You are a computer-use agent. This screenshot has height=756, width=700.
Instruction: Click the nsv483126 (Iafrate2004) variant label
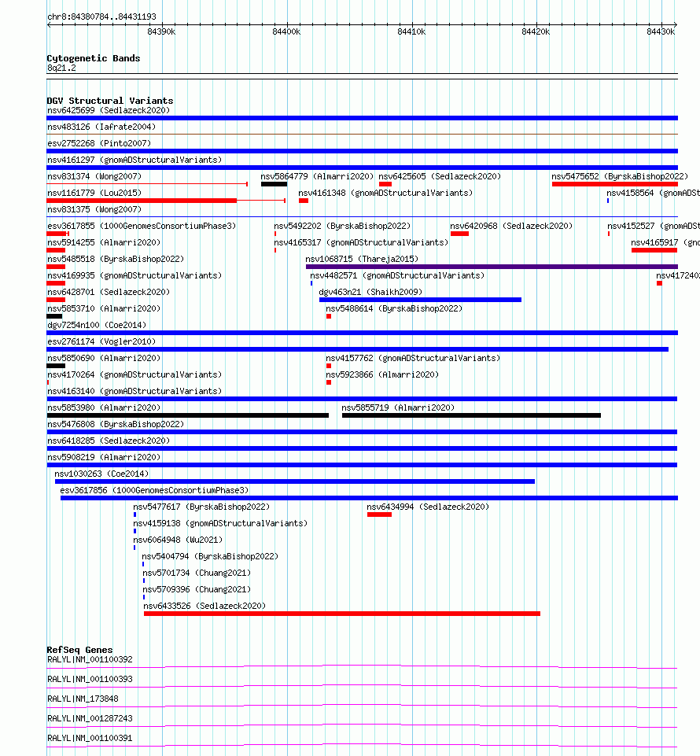[101, 127]
